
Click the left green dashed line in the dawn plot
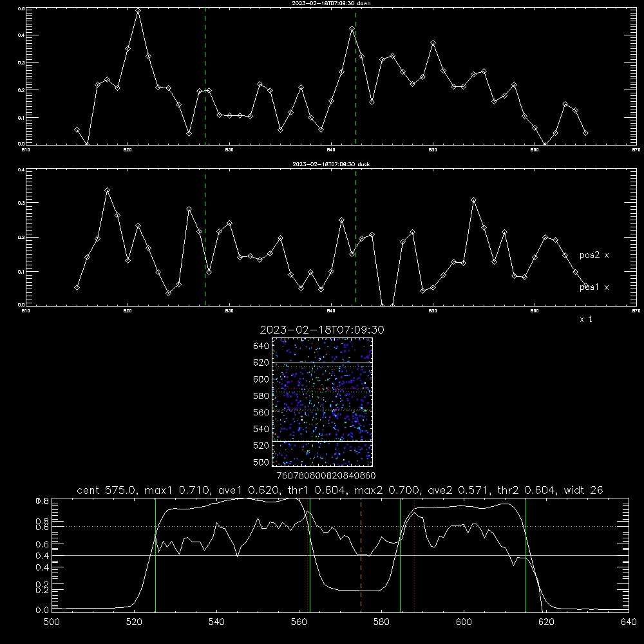(x=205, y=76)
